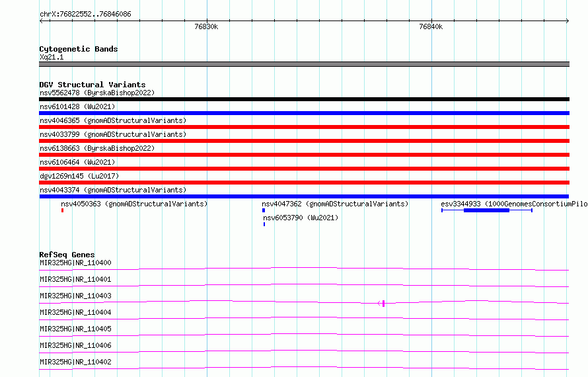Select the magenta NR_110400 transcript line
The image size is (588, 377).
[304, 269]
